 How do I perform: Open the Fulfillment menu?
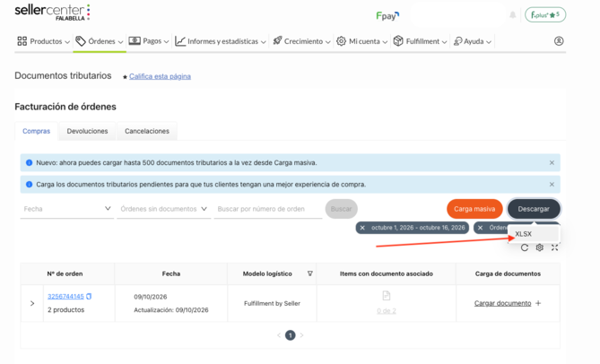click(x=420, y=41)
